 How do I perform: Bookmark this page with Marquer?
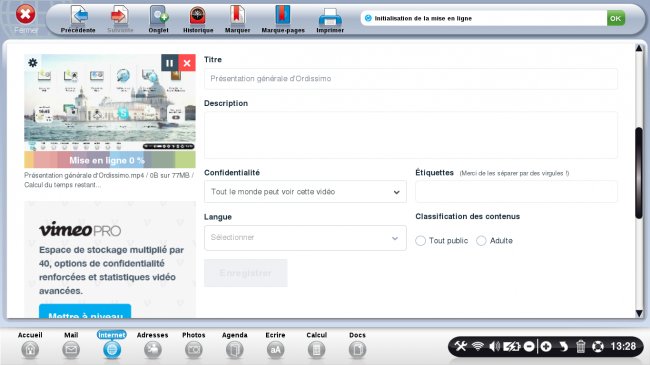pyautogui.click(x=237, y=19)
